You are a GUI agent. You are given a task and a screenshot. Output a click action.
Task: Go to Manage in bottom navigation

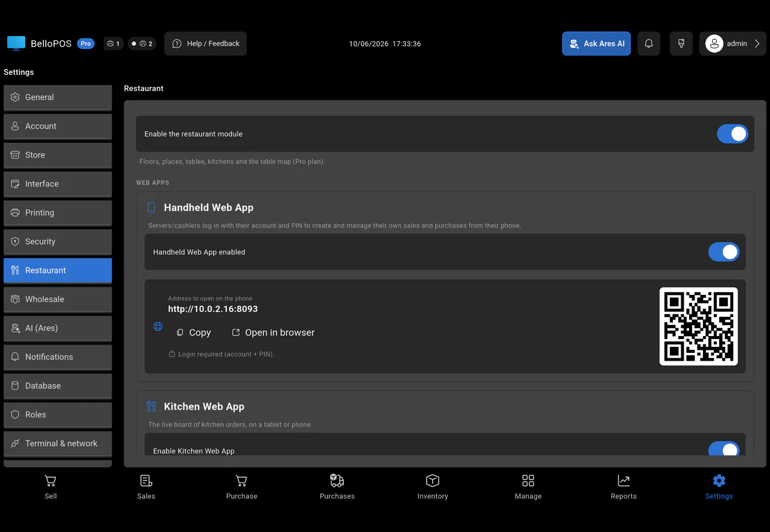pos(528,488)
